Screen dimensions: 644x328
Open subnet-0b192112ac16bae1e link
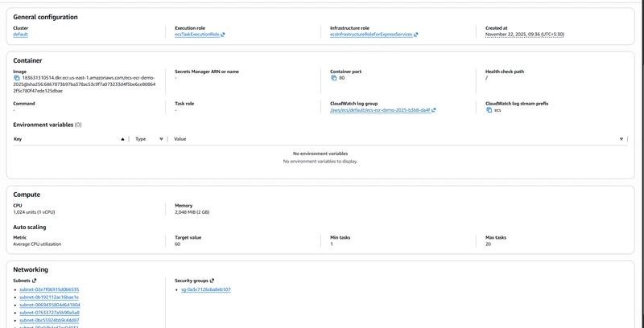(x=49, y=297)
